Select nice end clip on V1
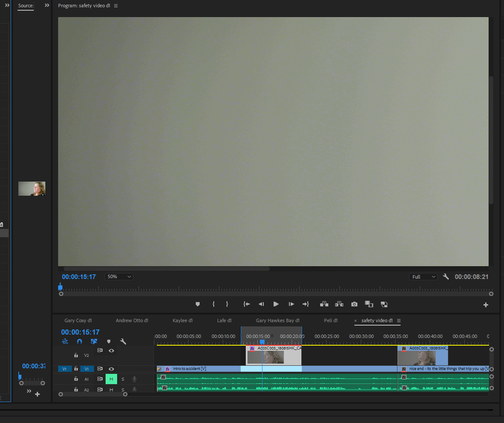The width and height of the screenshot is (504, 423). [443, 369]
